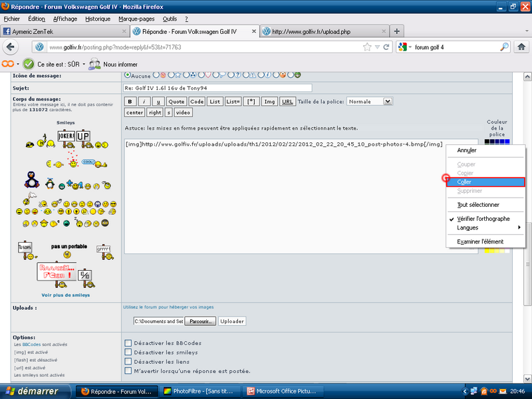Insert the 0/20 score sign smiley
532x399 pixels.
coord(86,278)
